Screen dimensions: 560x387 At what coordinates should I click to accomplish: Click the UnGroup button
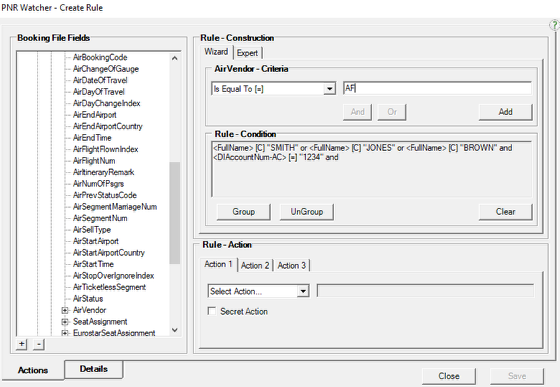307,212
